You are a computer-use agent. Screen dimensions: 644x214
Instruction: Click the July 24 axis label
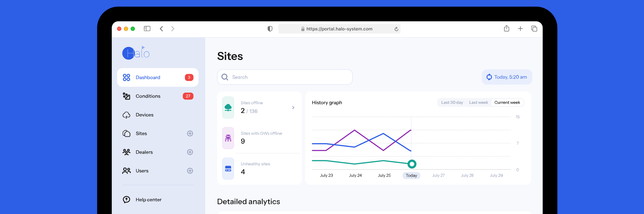coord(355,175)
